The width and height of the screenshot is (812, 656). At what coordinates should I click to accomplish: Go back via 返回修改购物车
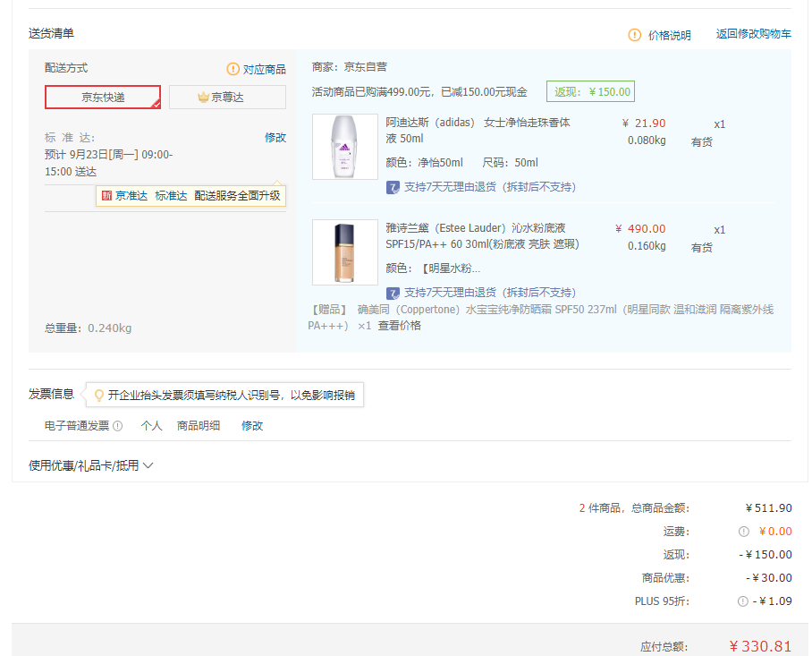coord(754,34)
